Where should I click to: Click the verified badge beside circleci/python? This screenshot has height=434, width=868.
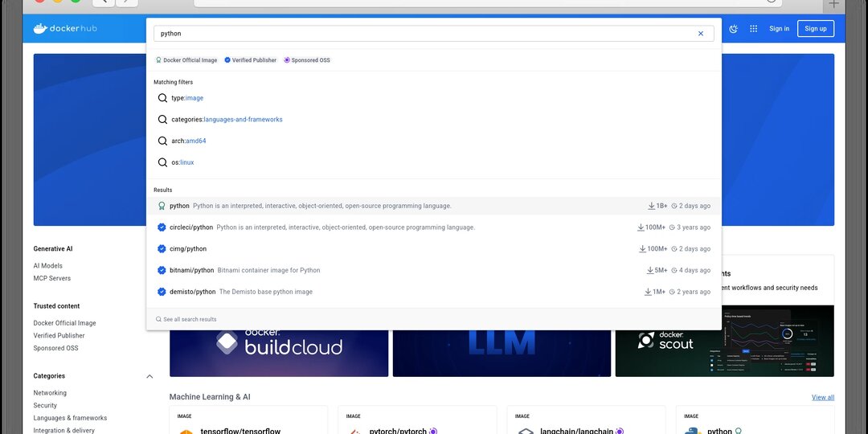[x=162, y=227]
